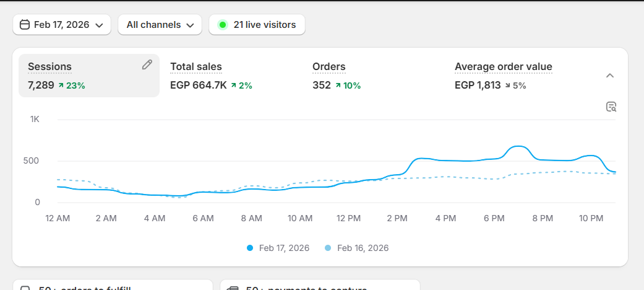Viewport: 644px width, 290px height.
Task: Open the chart report view icon
Action: [611, 107]
